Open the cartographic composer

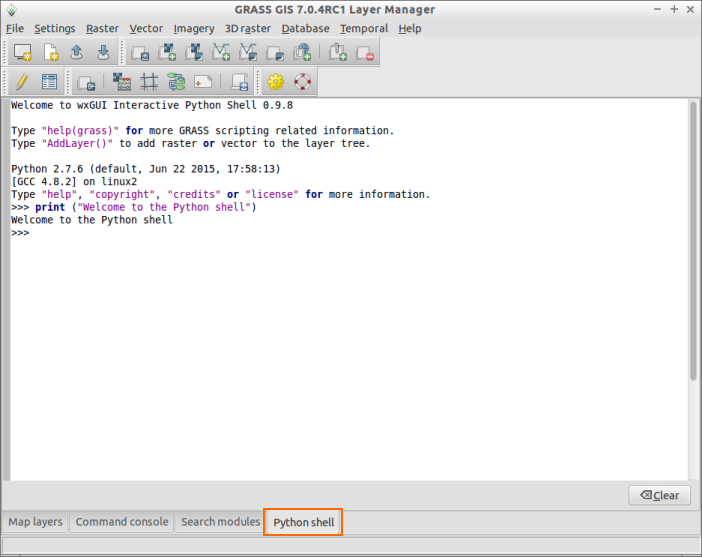203,82
